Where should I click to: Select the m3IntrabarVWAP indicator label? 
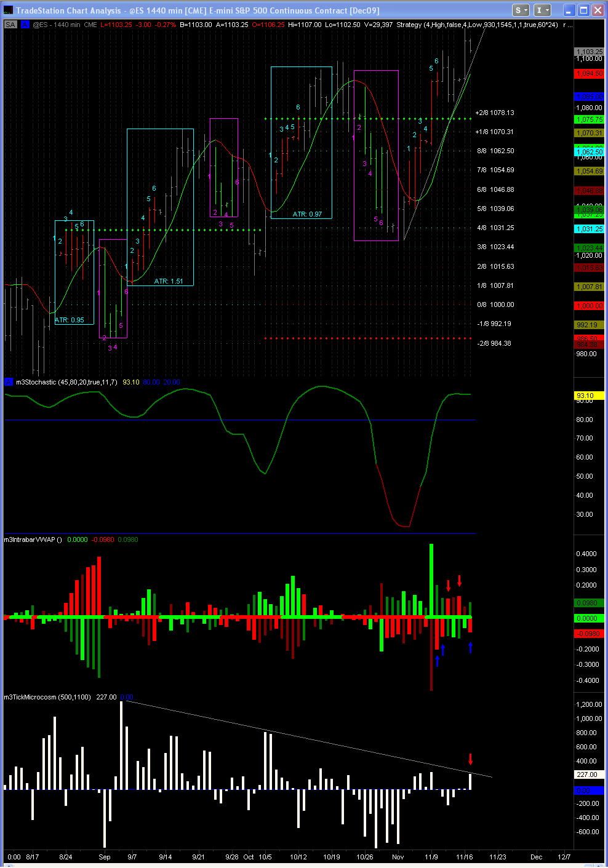(33, 540)
